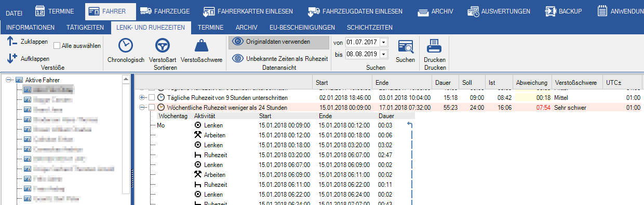Viewport: 644px width, 205px height.
Task: Check the Tägliche Ruhezeit von 9 Stunden checkbox
Action: click(x=152, y=98)
